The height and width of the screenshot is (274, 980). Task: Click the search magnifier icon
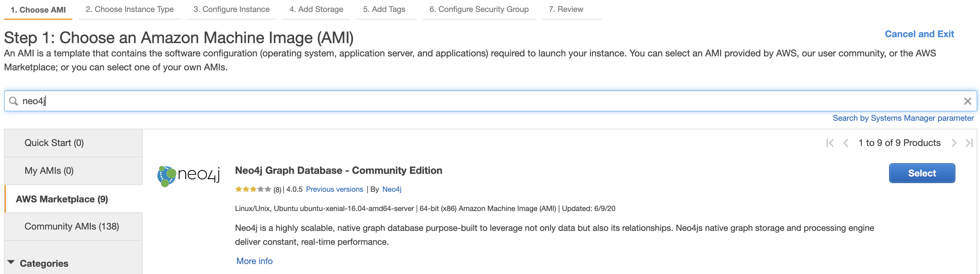[x=14, y=101]
